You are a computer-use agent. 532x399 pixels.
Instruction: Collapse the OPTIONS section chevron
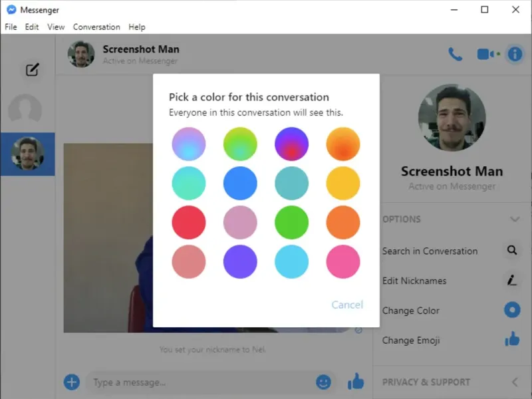tap(515, 219)
